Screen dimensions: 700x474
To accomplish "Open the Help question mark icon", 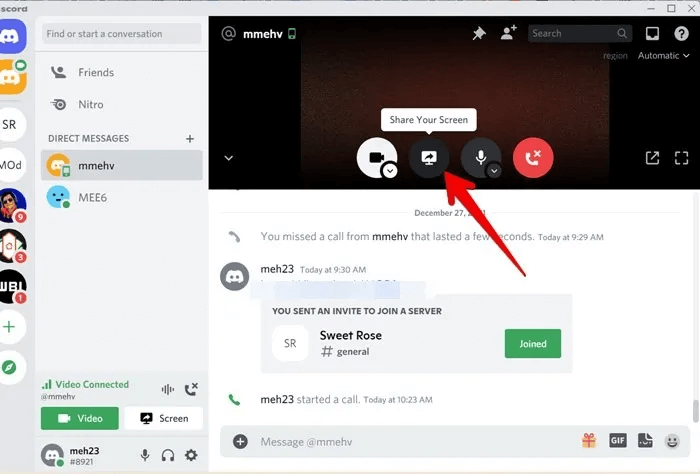I will coord(681,33).
